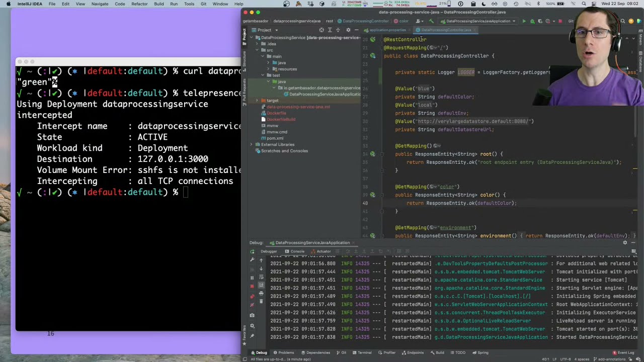The image size is (644, 362).
Task: Select DataProcessingController.java editor tab
Action: 446,30
